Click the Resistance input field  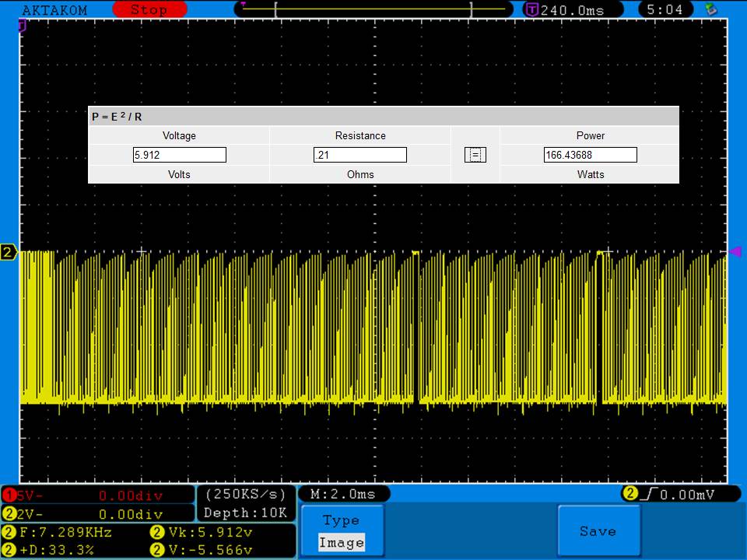tap(359, 155)
